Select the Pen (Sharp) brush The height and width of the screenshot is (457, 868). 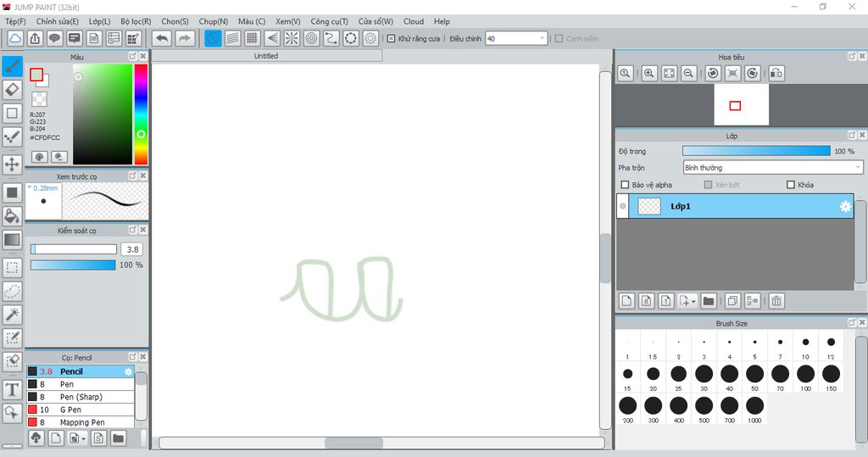coord(81,397)
